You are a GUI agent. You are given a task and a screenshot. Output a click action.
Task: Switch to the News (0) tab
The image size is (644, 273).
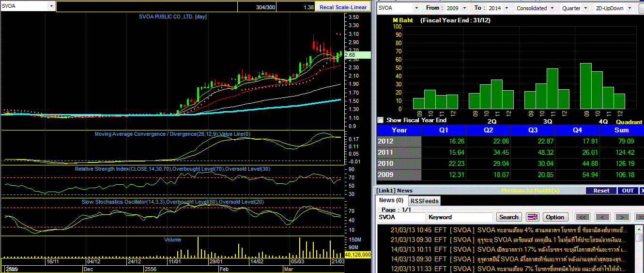pos(391,200)
